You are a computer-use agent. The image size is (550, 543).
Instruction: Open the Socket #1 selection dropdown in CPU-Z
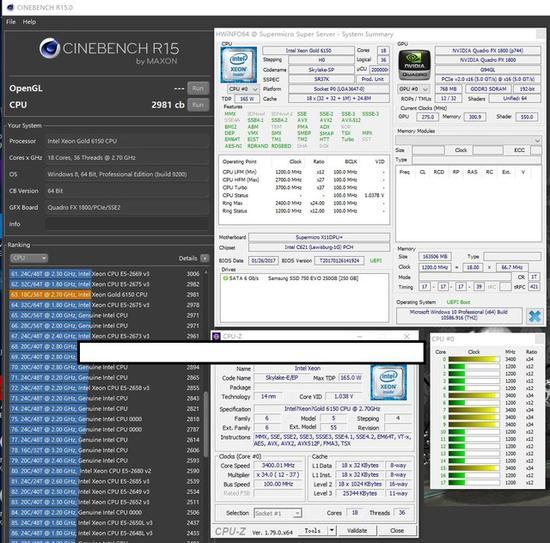(x=278, y=513)
